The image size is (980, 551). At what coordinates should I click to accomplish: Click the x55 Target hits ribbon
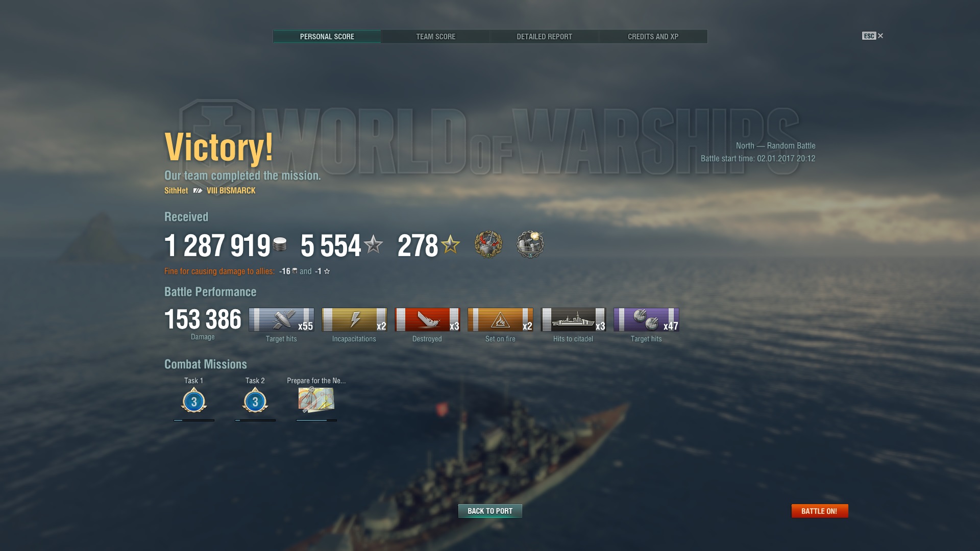[281, 319]
